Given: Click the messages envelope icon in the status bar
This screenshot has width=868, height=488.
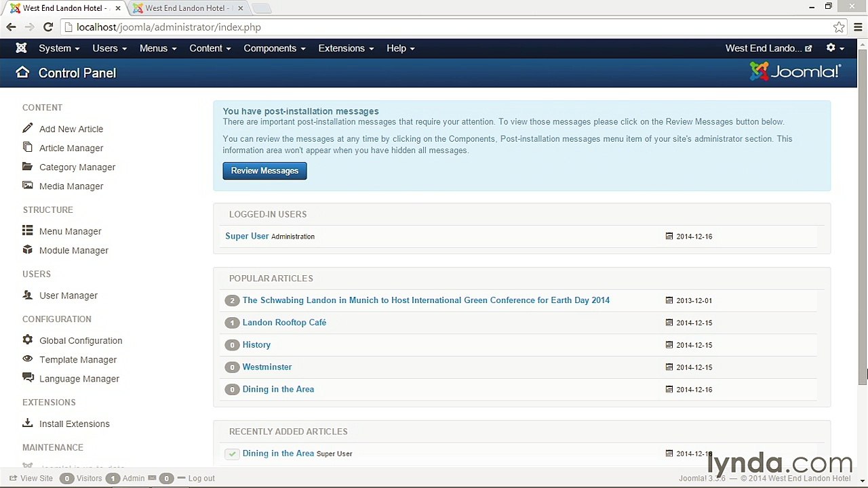Looking at the screenshot, I should (x=152, y=478).
